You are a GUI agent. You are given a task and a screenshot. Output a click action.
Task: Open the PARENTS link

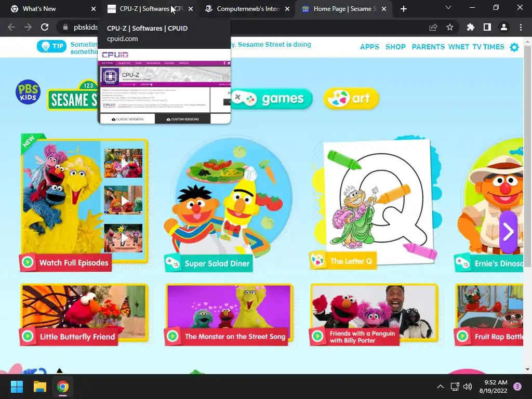pyautogui.click(x=428, y=47)
